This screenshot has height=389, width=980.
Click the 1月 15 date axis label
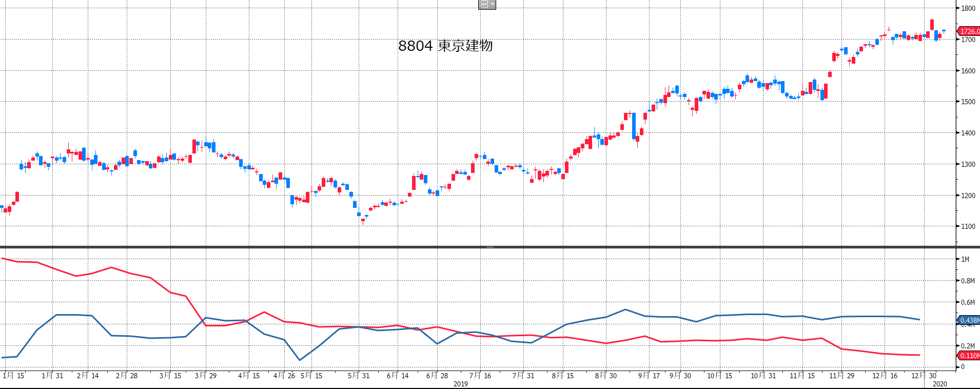(x=13, y=376)
